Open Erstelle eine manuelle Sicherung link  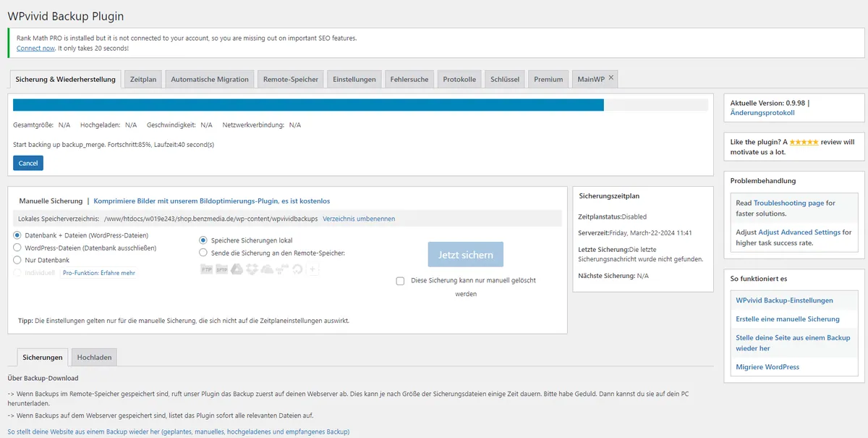click(x=788, y=319)
